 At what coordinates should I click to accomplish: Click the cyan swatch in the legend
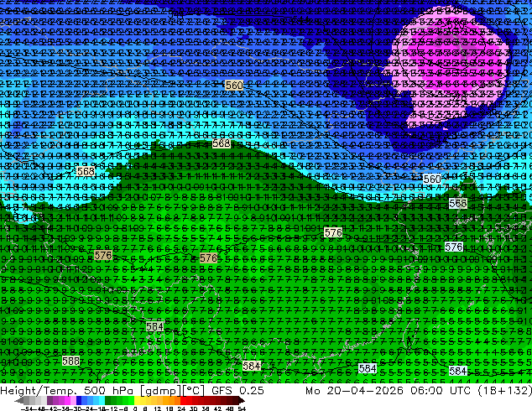click(x=102, y=400)
